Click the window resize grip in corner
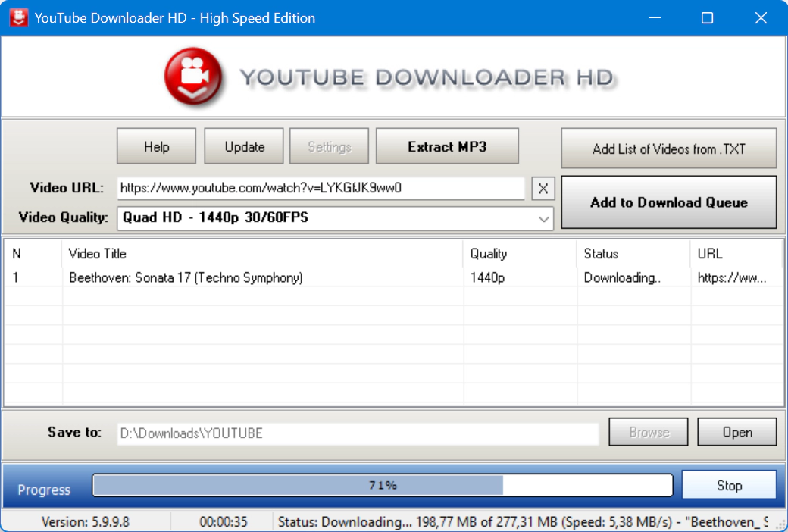The height and width of the screenshot is (532, 788). coord(780,524)
